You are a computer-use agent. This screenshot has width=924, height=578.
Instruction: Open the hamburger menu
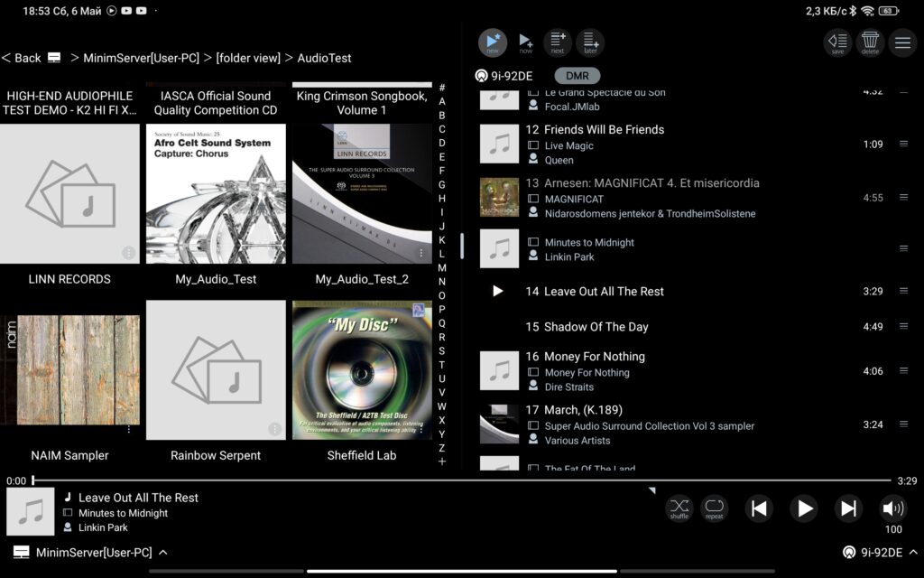point(902,42)
